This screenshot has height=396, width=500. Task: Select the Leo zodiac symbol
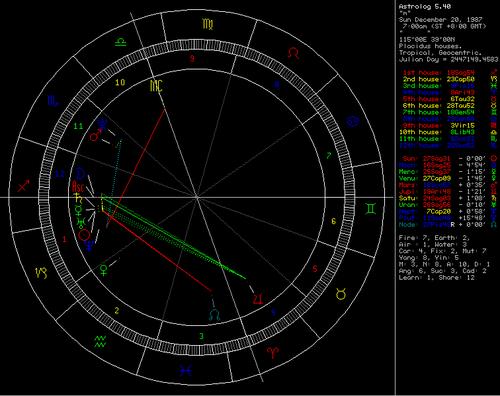(x=293, y=53)
